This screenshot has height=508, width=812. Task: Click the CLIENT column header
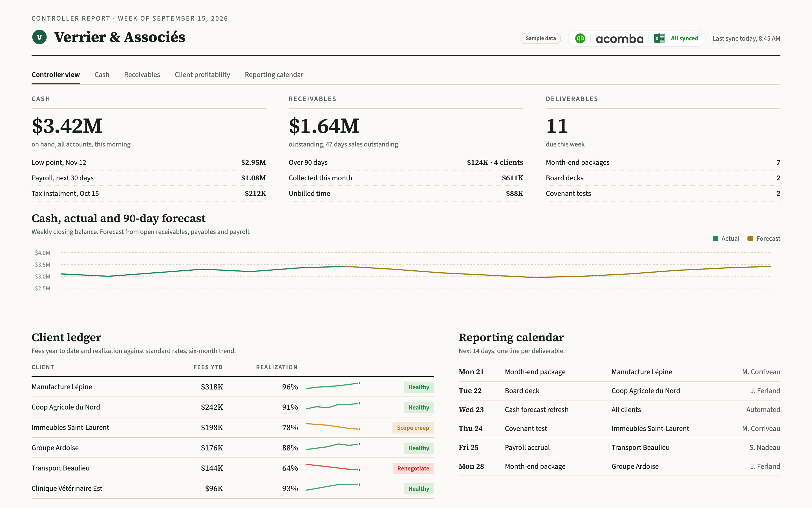[43, 367]
